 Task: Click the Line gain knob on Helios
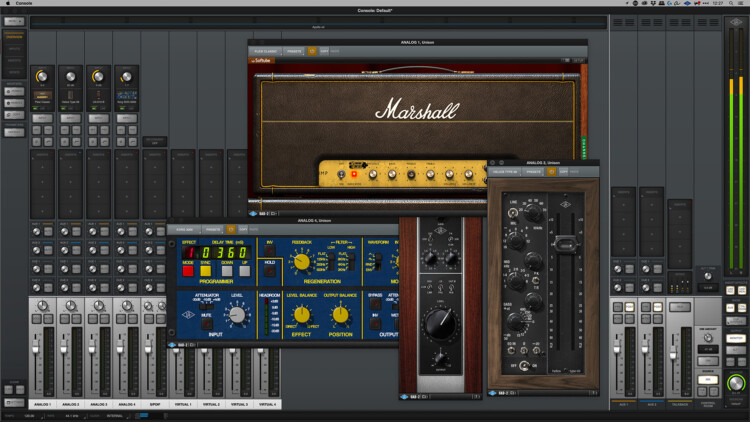pyautogui.click(x=533, y=213)
